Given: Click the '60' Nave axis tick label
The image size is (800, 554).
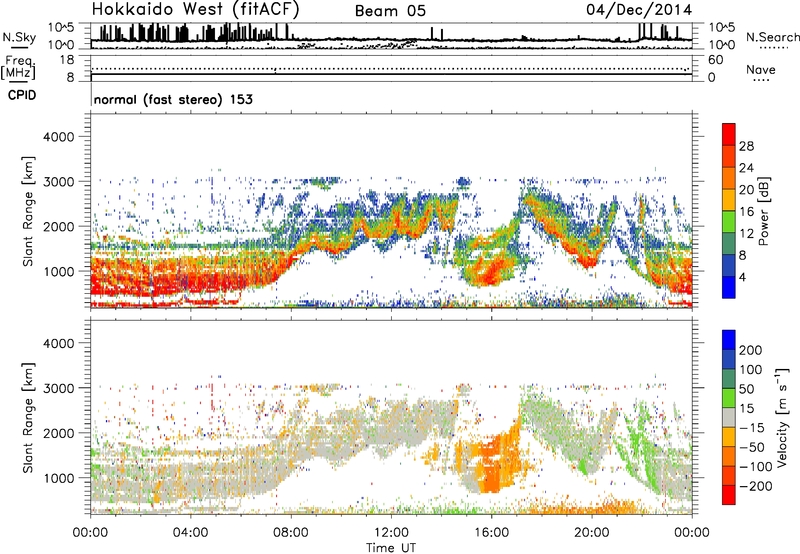Looking at the screenshot, I should coord(715,60).
